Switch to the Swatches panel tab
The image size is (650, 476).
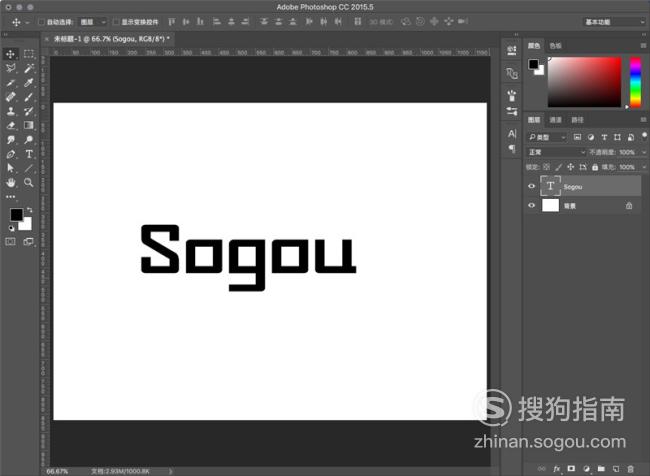555,46
